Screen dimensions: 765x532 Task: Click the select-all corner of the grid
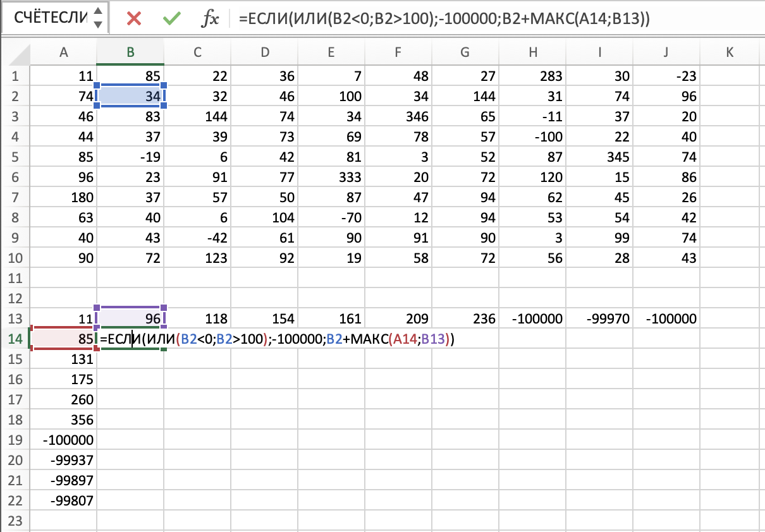pos(15,53)
